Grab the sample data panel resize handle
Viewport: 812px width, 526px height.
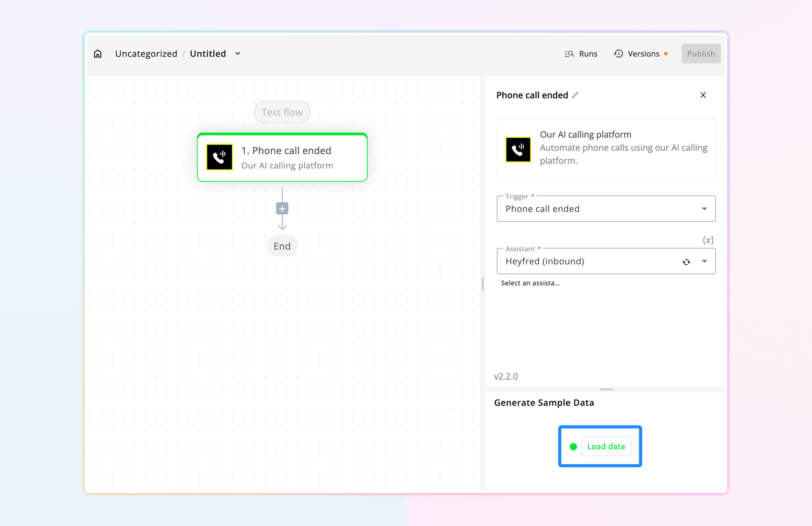606,389
